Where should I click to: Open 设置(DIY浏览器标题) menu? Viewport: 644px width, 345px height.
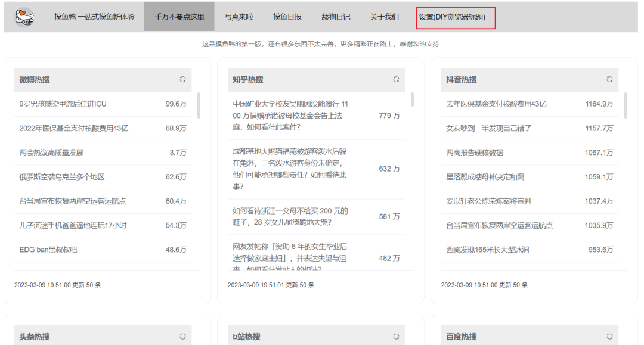(452, 17)
